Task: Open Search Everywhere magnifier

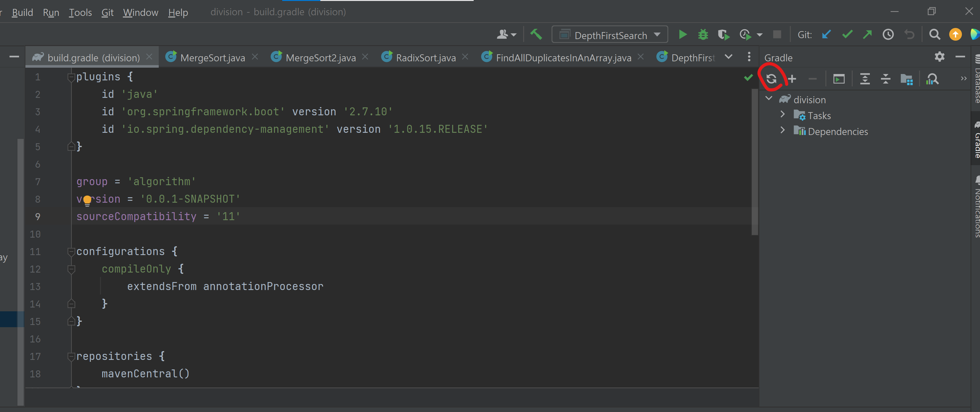Action: click(x=934, y=35)
